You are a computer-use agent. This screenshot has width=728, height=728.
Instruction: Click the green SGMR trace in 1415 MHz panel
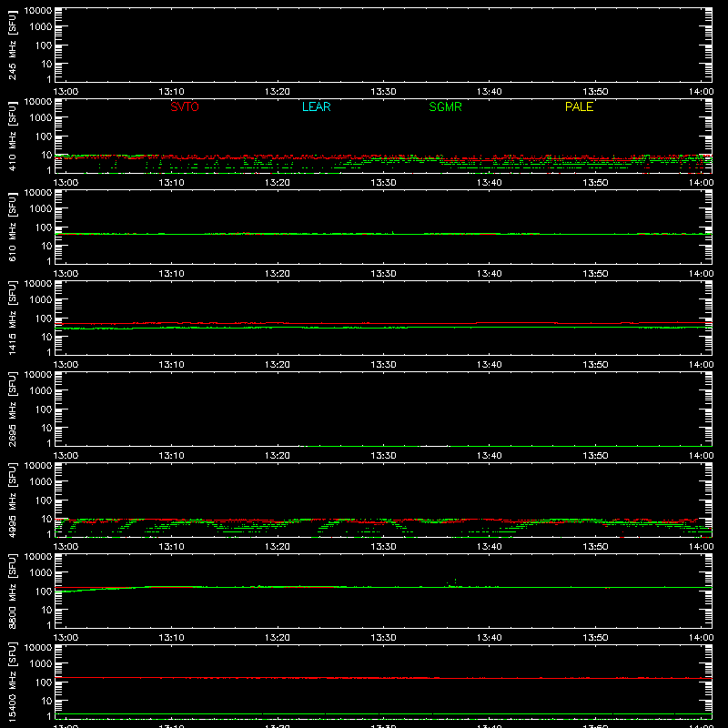pyautogui.click(x=383, y=328)
